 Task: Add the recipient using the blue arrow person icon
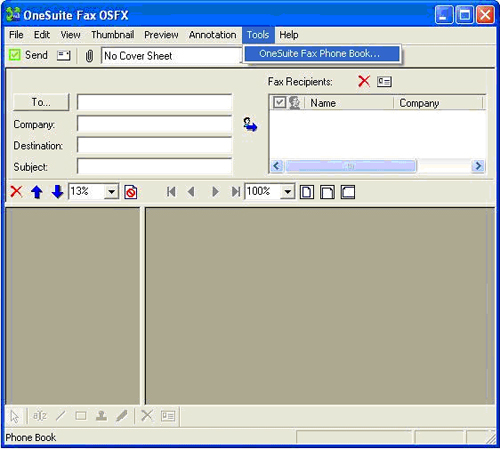click(x=250, y=124)
